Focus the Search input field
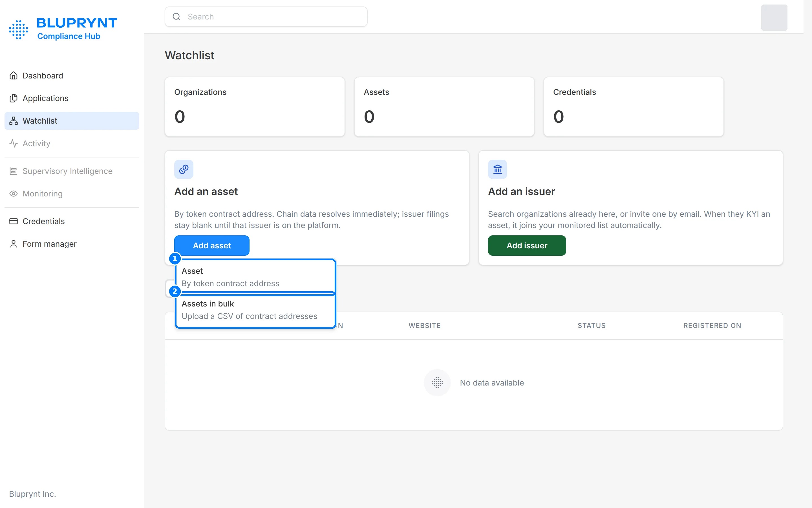812x508 pixels. pos(266,16)
